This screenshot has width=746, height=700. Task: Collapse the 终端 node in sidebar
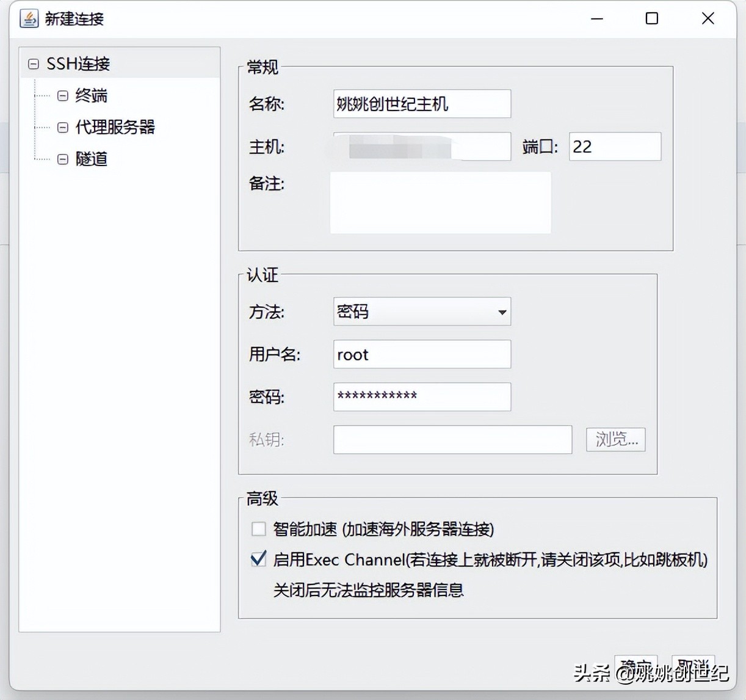[63, 95]
